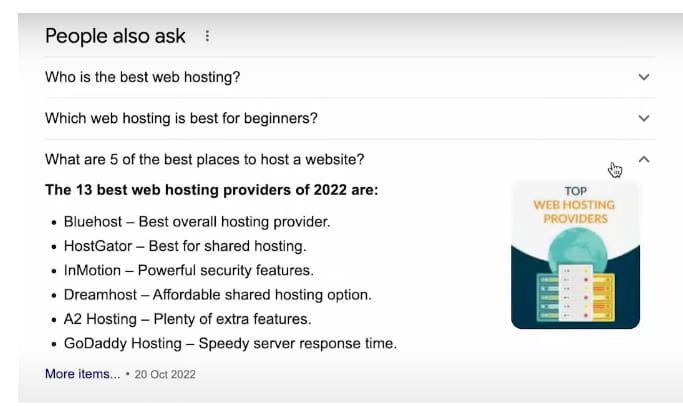Expand chevron for best hosting for beginners
The image size is (683, 406).
pyautogui.click(x=644, y=118)
